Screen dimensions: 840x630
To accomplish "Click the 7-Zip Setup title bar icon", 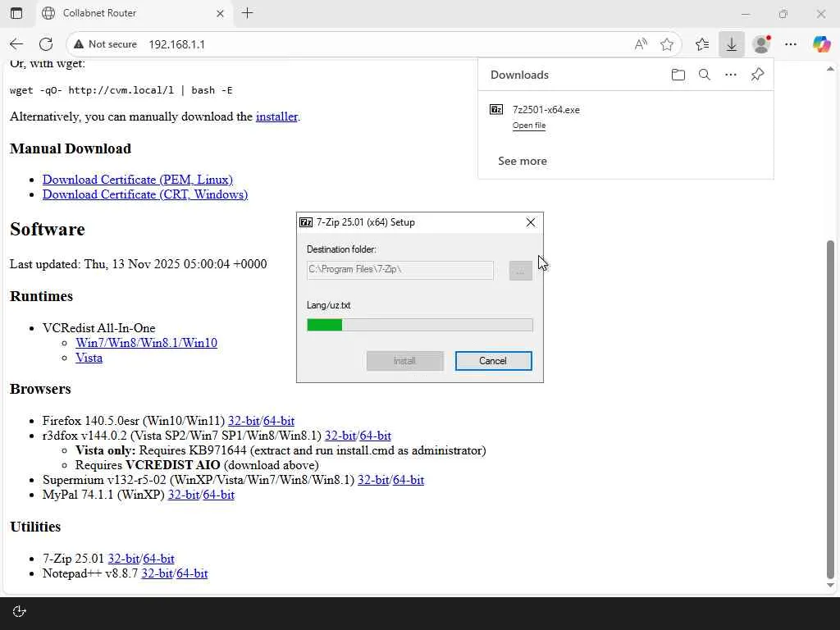I will [306, 222].
